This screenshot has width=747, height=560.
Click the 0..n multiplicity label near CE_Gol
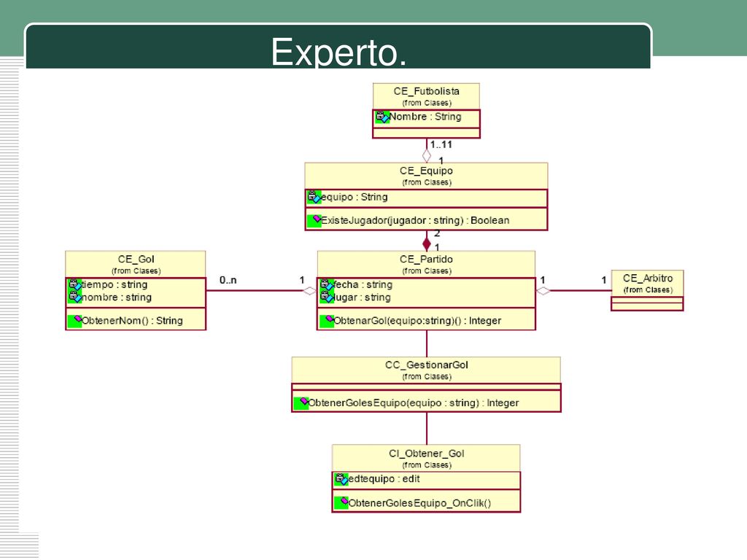pos(228,280)
